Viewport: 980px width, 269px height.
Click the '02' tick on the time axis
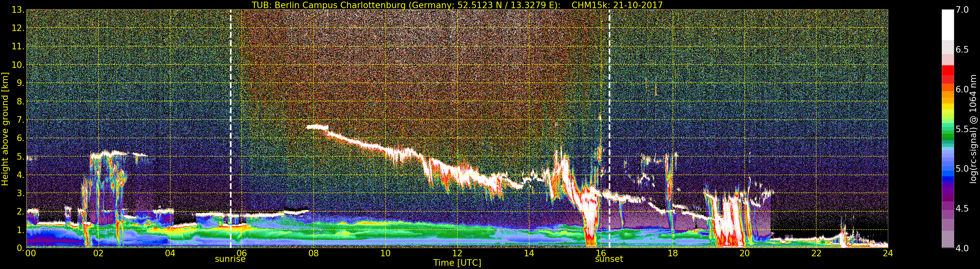[x=98, y=253]
